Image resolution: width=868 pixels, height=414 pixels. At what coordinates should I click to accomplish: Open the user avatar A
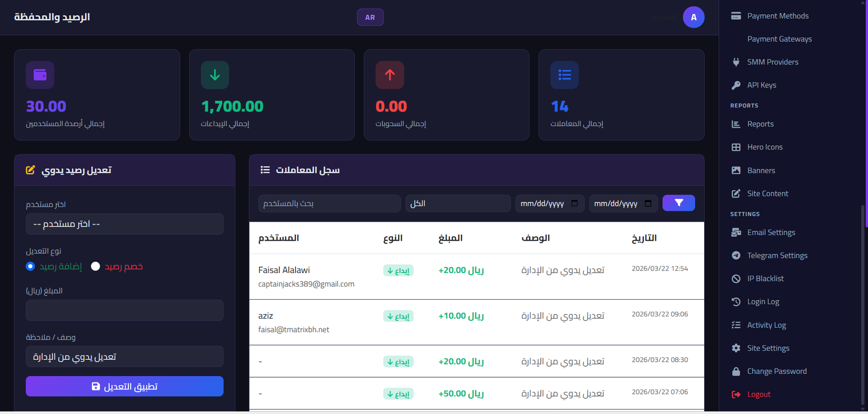(x=693, y=17)
